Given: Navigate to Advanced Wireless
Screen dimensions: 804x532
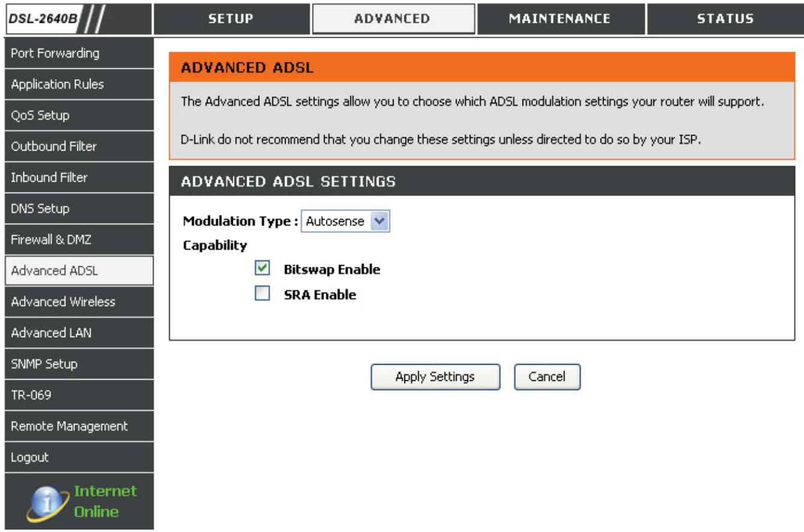Looking at the screenshot, I should pos(77,302).
